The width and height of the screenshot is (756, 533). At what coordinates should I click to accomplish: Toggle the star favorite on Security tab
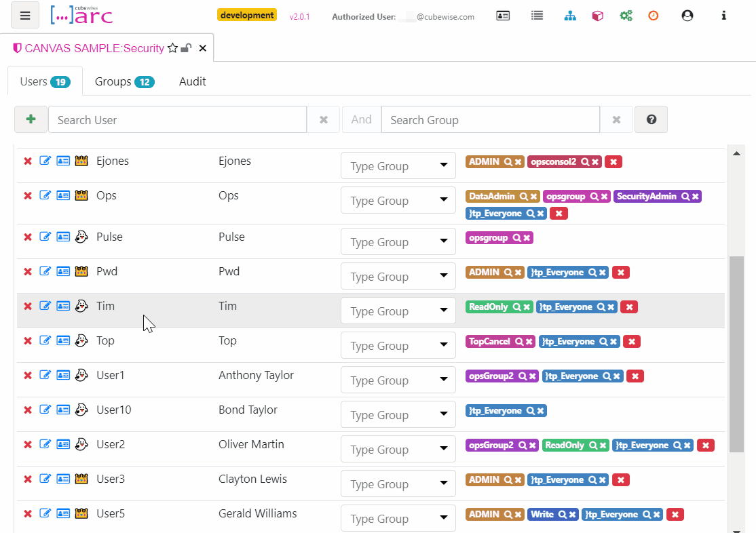pos(172,48)
